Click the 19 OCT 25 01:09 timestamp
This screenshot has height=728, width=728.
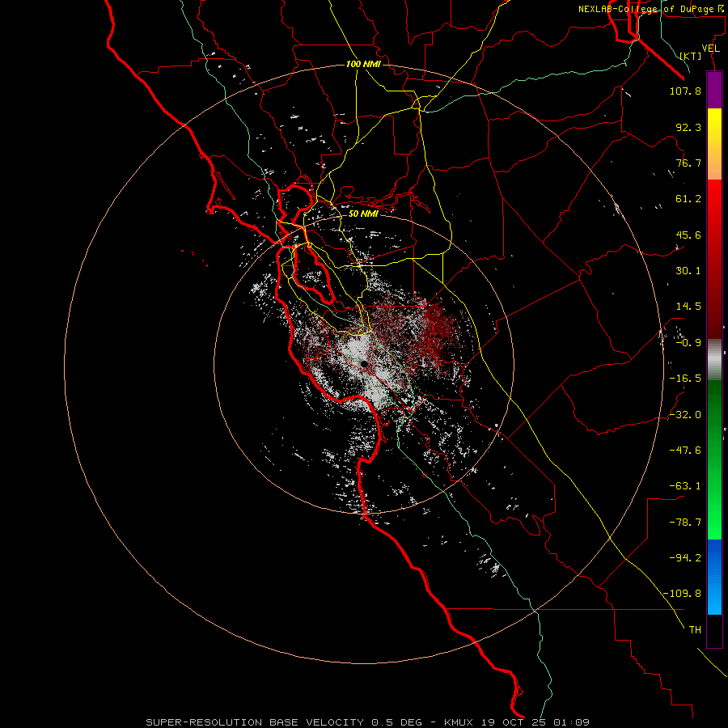pyautogui.click(x=535, y=722)
